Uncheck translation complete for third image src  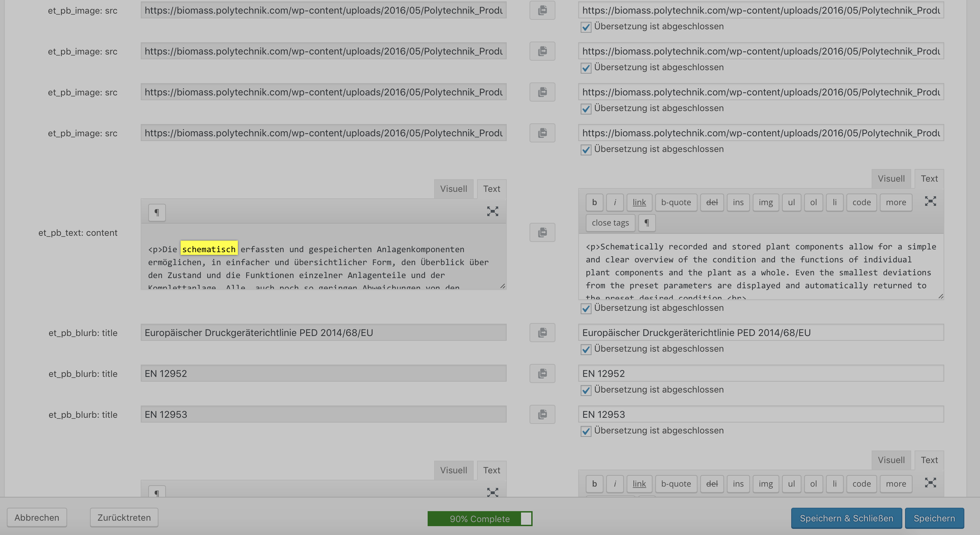[x=586, y=109]
